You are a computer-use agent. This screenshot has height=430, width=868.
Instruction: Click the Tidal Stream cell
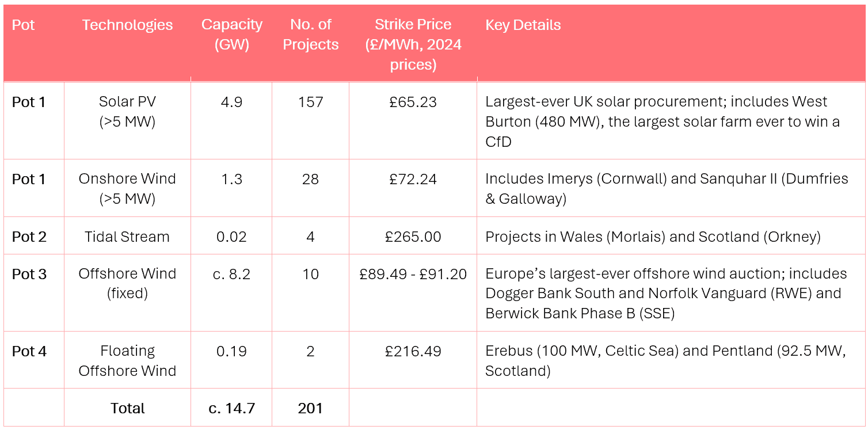pos(127,237)
